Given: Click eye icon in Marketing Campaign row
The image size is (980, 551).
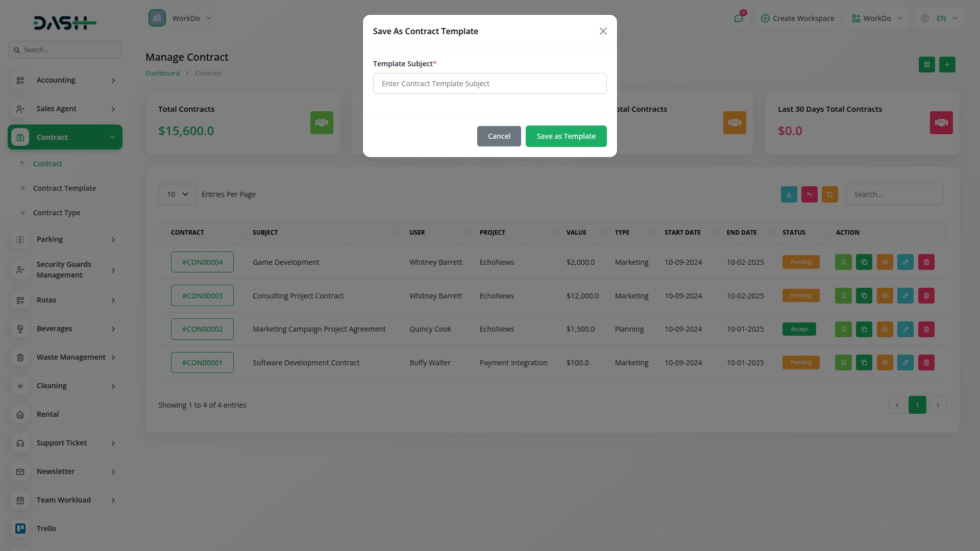Looking at the screenshot, I should [885, 330].
